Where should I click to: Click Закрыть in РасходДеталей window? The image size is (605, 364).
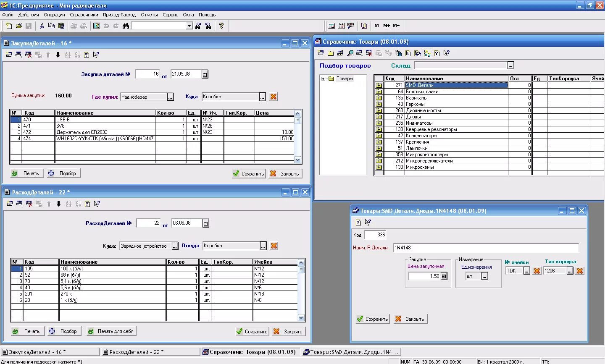click(289, 332)
